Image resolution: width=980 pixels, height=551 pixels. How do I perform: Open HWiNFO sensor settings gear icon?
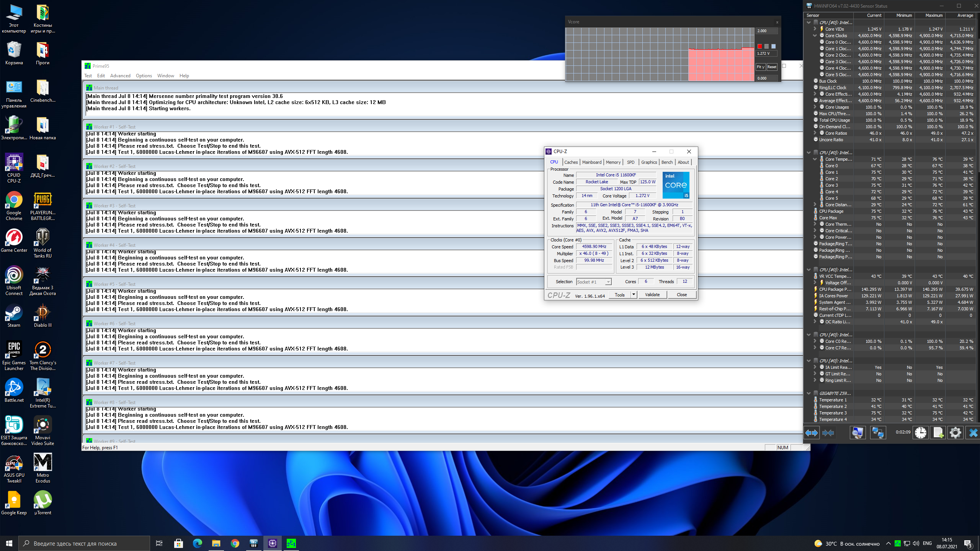tap(955, 433)
